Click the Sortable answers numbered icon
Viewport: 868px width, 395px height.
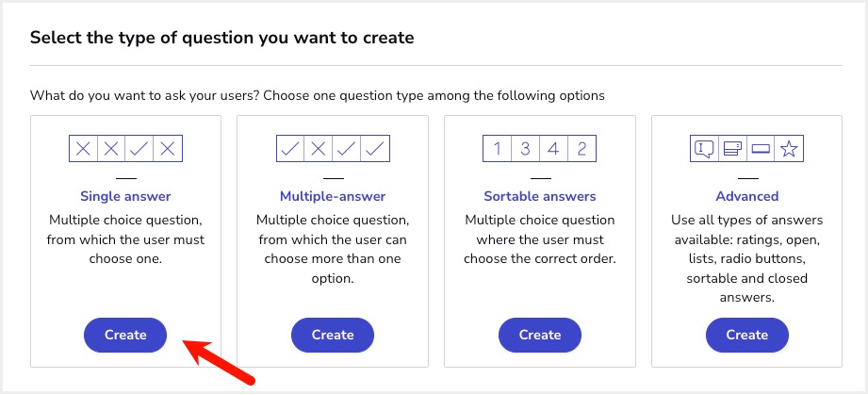[540, 148]
